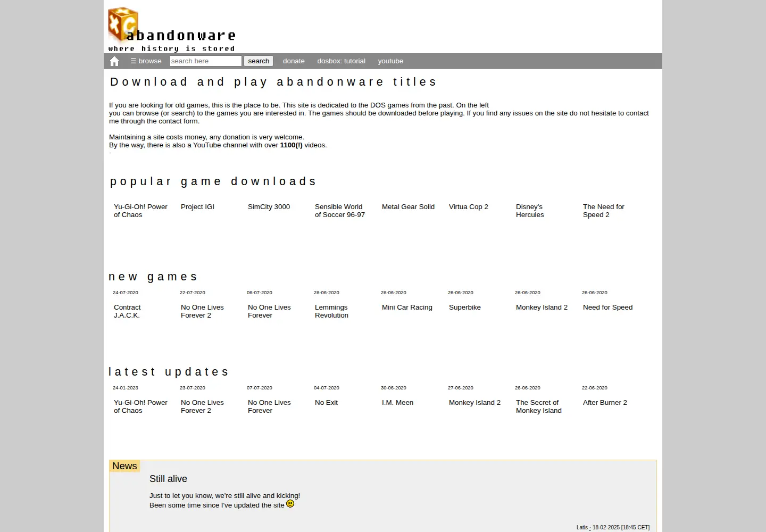Open Sensible World of Soccer 96-97

[340, 211]
